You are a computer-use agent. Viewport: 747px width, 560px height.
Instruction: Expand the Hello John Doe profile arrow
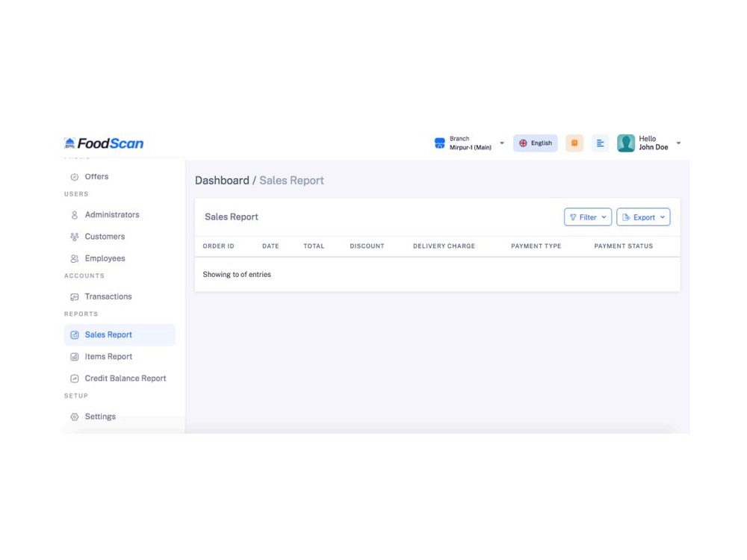coord(678,143)
